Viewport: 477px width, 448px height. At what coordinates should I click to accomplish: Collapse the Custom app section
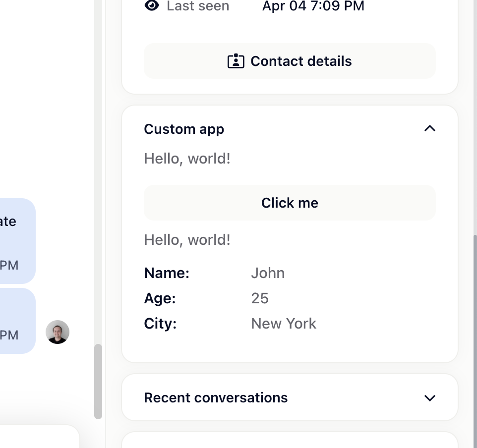430,129
